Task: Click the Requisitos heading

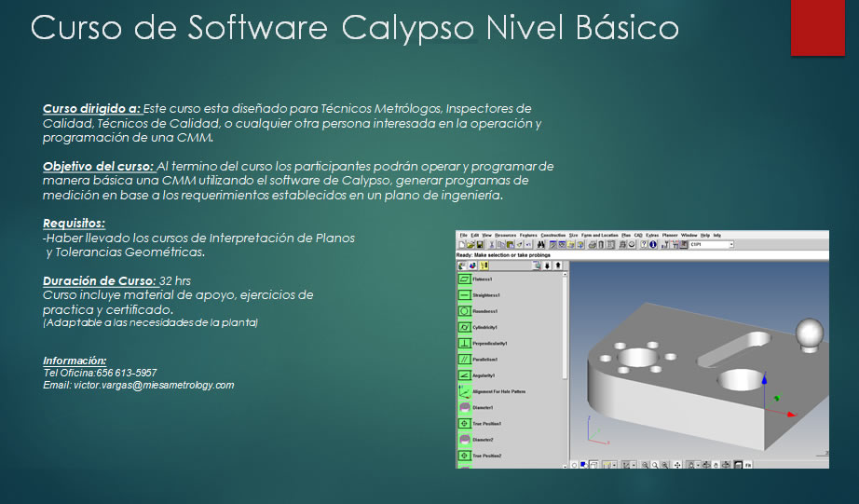Action: click(x=74, y=223)
